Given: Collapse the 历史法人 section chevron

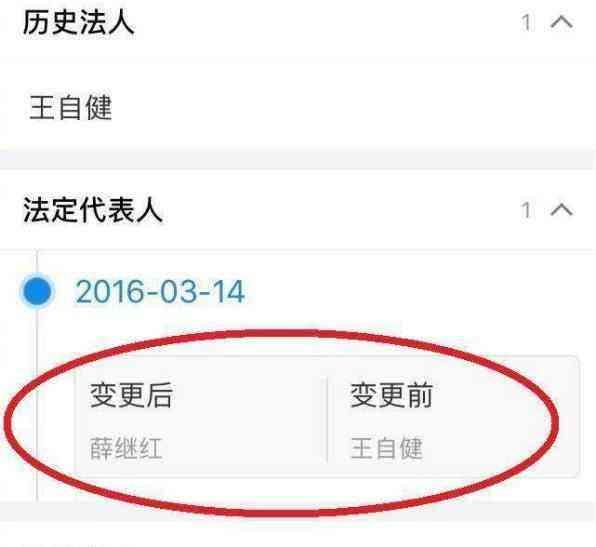Looking at the screenshot, I should (562, 22).
